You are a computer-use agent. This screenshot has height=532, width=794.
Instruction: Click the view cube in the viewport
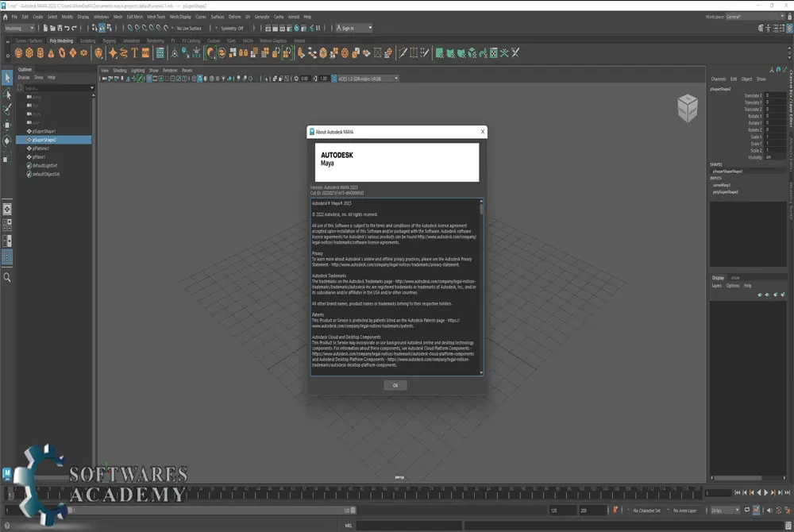[x=687, y=107]
